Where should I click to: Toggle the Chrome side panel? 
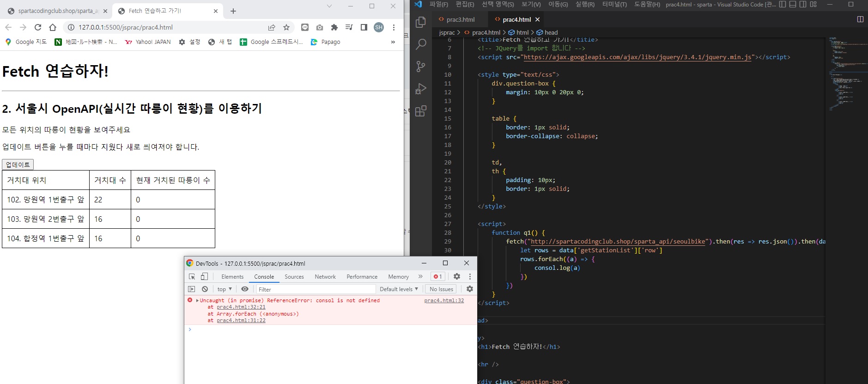(364, 27)
